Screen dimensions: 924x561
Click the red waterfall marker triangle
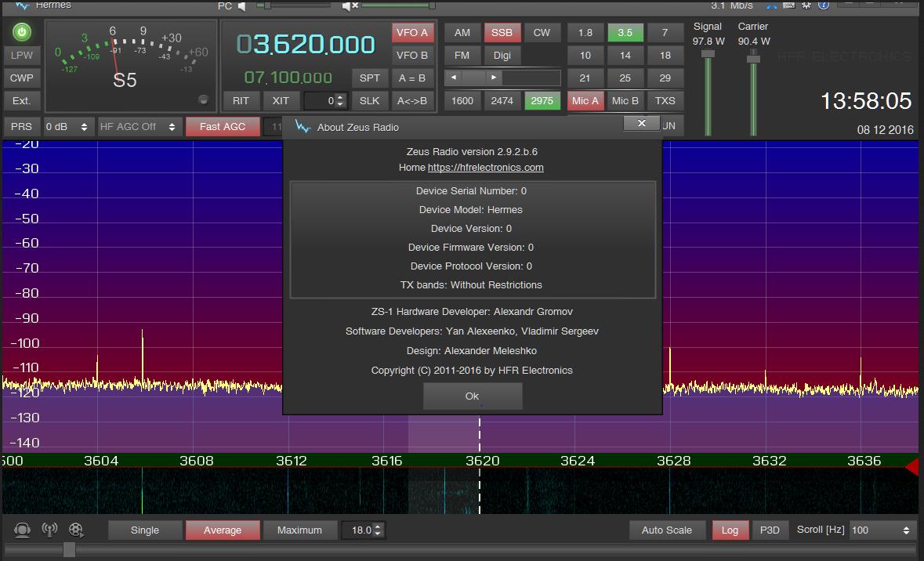click(x=911, y=467)
